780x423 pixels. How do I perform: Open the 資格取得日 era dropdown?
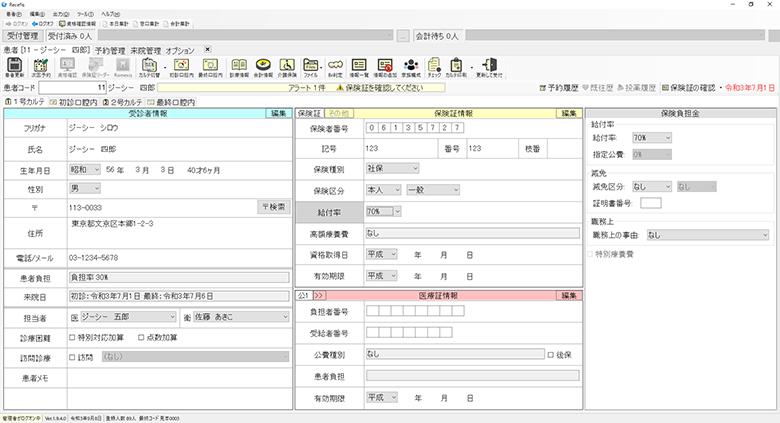pos(382,255)
